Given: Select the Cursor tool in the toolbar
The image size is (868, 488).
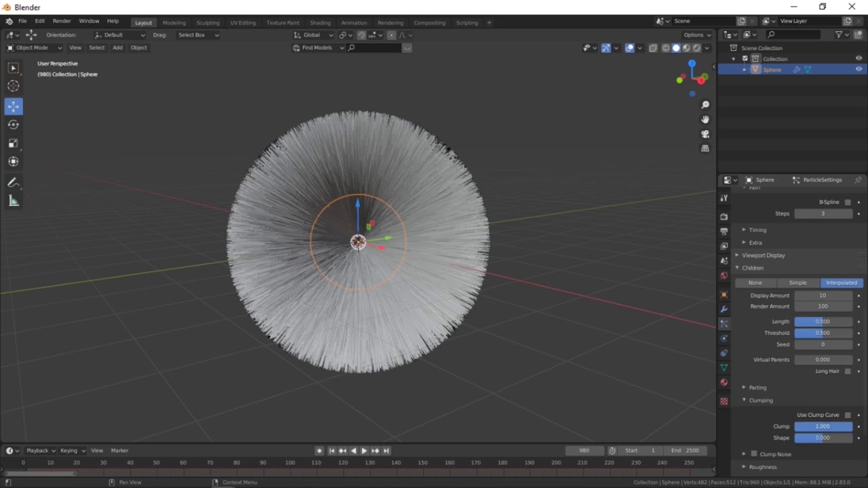Looking at the screenshot, I should (14, 86).
